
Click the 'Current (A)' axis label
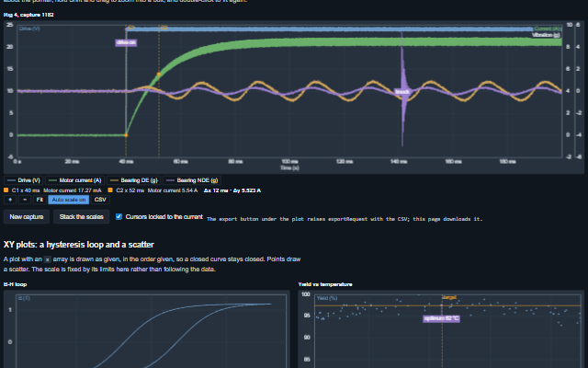click(x=548, y=29)
